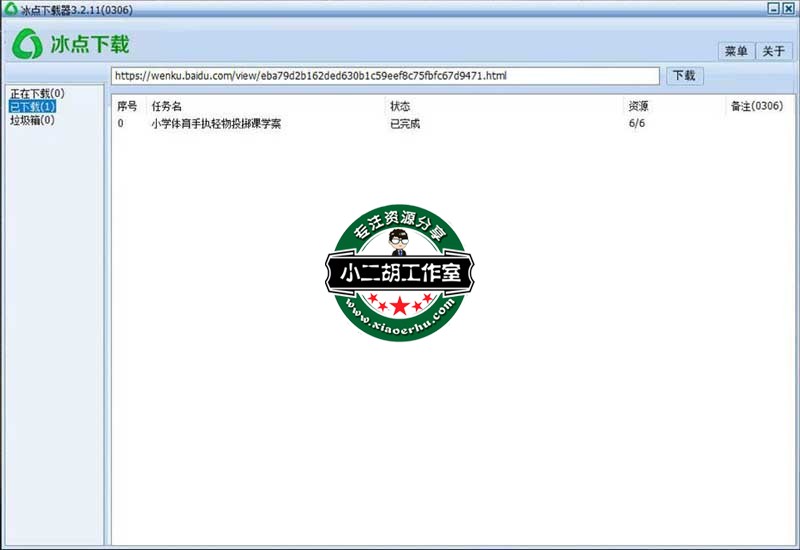Click the 备注(0306) column header

pos(756,106)
